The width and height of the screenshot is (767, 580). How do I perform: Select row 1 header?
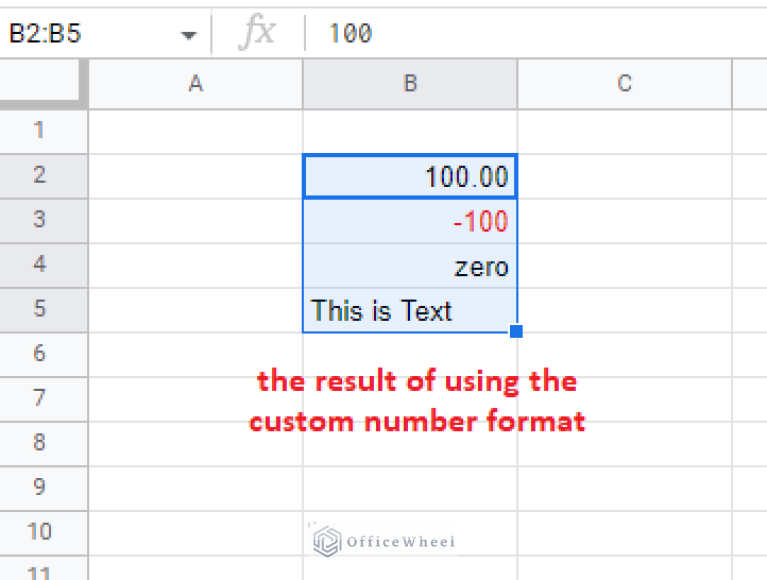(x=40, y=130)
